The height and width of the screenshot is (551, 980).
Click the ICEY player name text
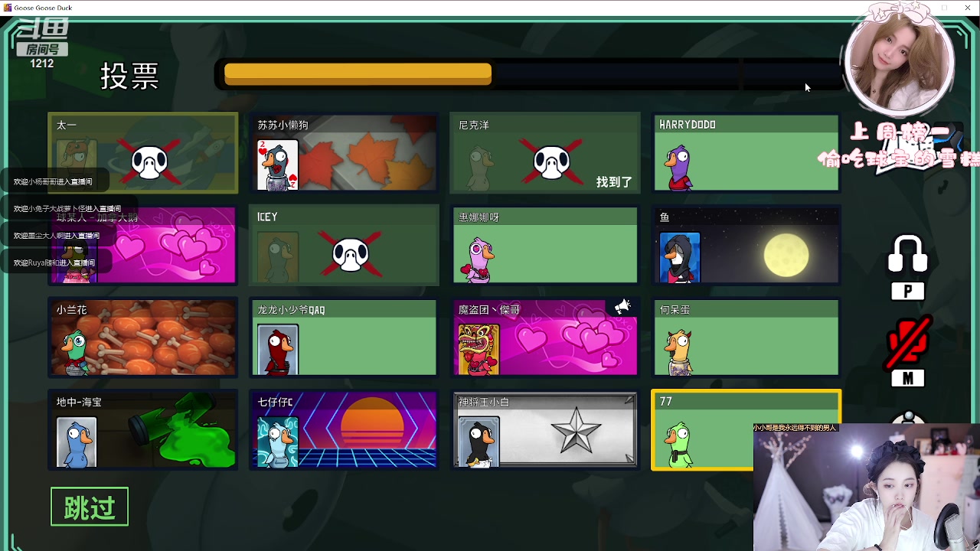coord(267,217)
